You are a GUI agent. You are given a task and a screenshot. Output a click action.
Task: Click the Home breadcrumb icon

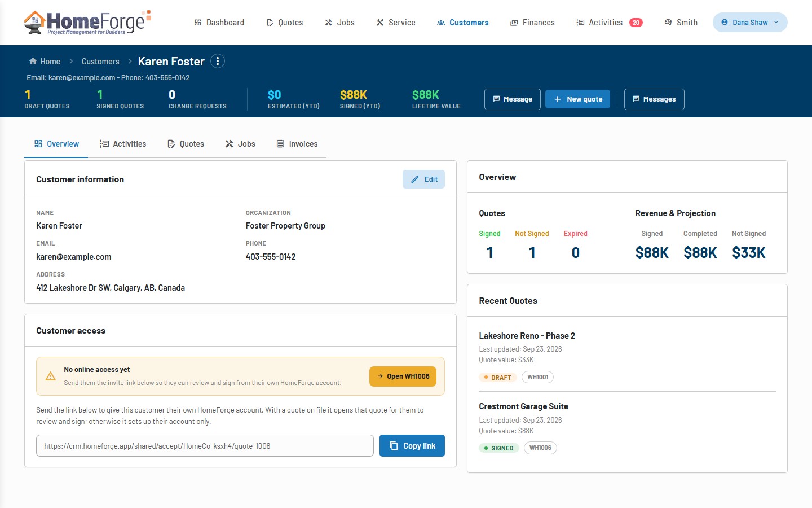click(x=33, y=61)
